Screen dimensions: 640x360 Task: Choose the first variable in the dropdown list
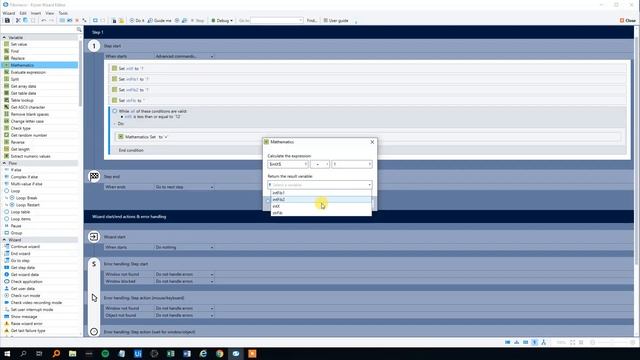(x=321, y=193)
